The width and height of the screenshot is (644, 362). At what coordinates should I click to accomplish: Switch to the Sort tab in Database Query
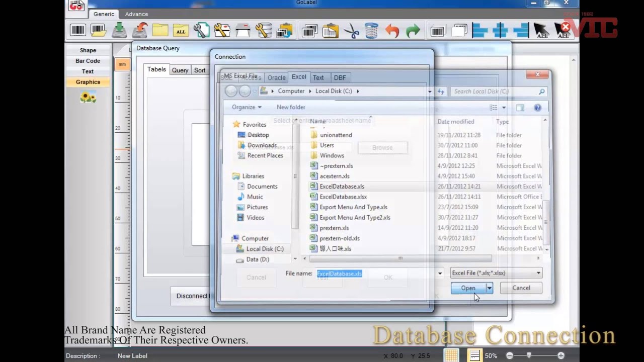[x=200, y=70]
